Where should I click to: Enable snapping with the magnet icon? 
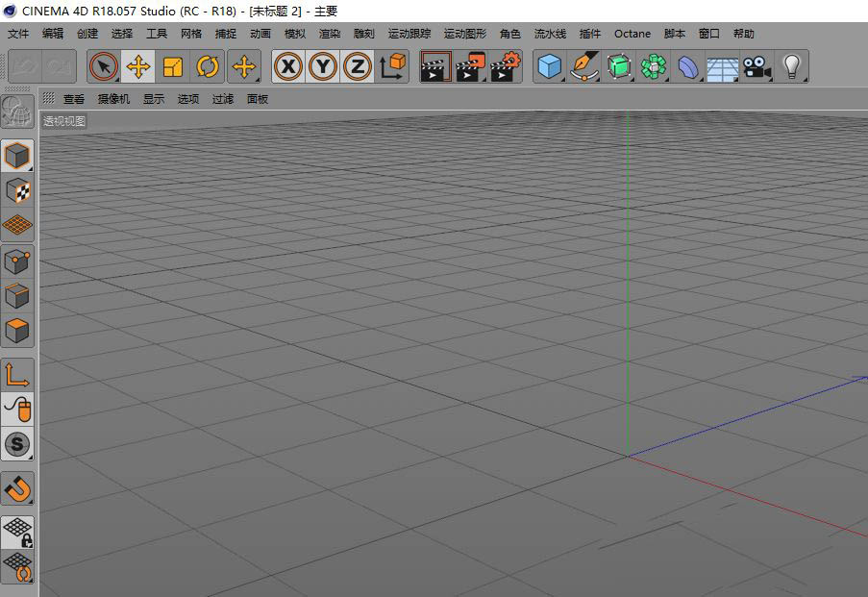[x=17, y=488]
